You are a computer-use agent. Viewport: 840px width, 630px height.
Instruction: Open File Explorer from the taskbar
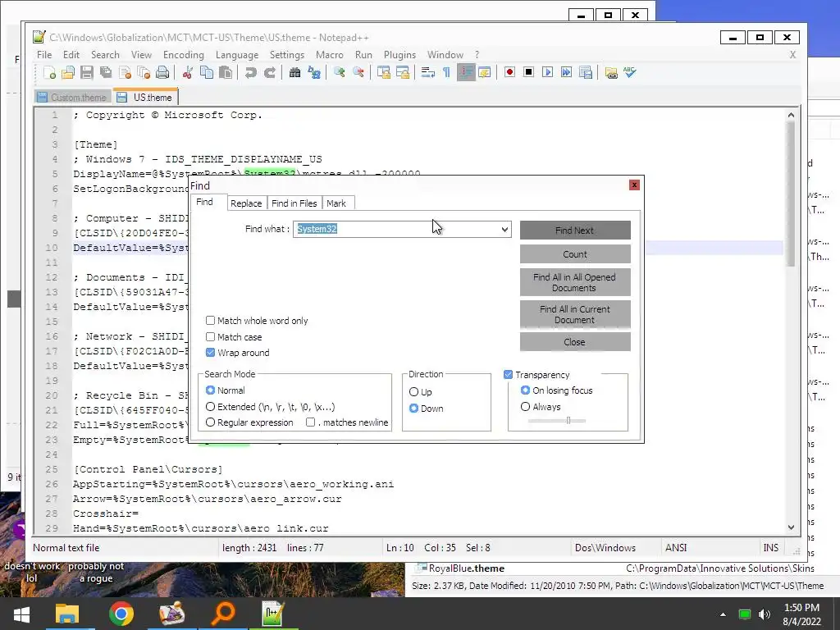coord(67,614)
